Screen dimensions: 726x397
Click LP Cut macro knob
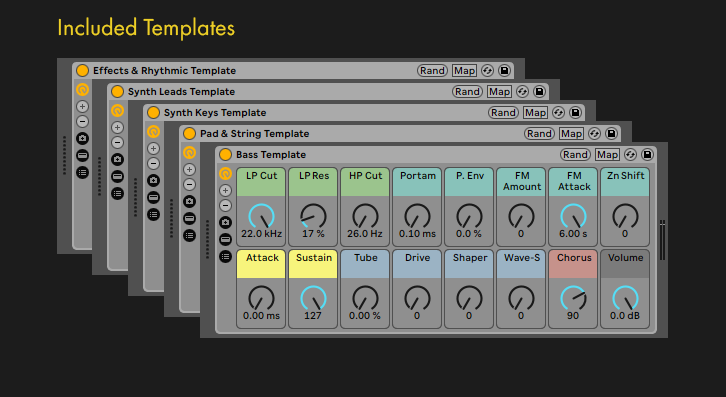click(262, 216)
